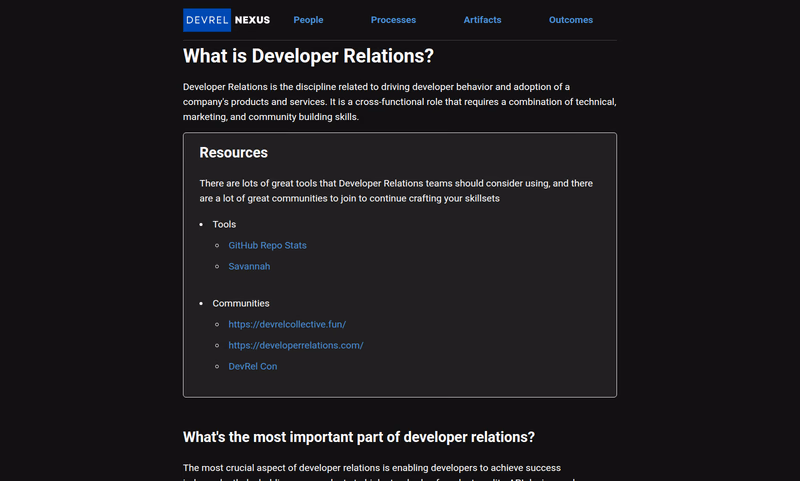Visit the devrelcollective.fun link
The image size is (800, 481).
coord(287,324)
